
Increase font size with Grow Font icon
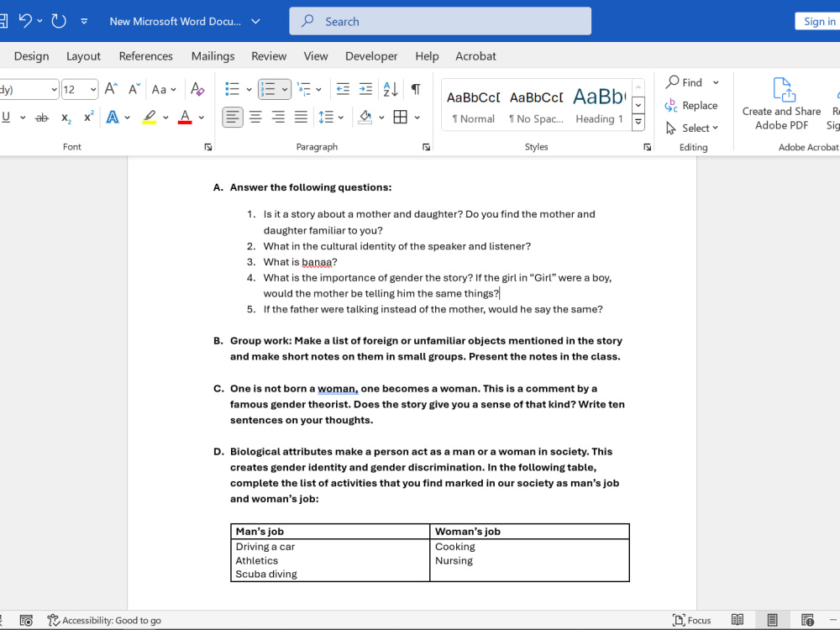point(111,88)
